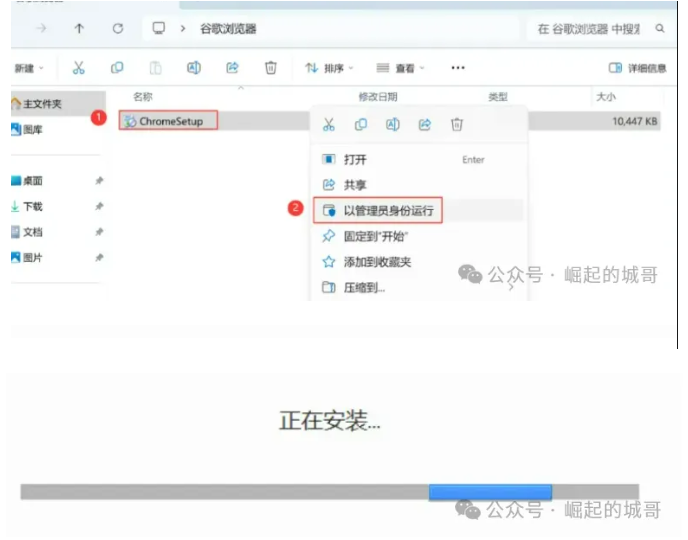Open the three-dot more options menu
This screenshot has width=688, height=540.
tap(458, 68)
